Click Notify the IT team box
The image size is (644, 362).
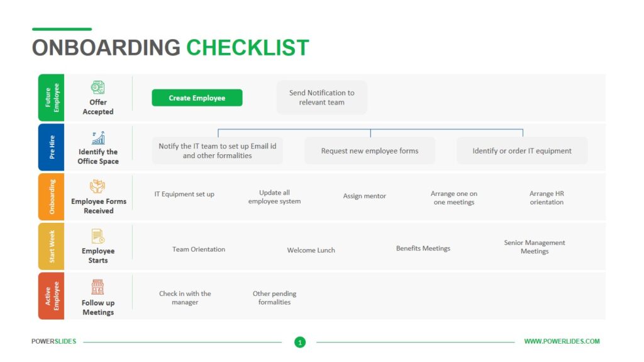tap(218, 151)
